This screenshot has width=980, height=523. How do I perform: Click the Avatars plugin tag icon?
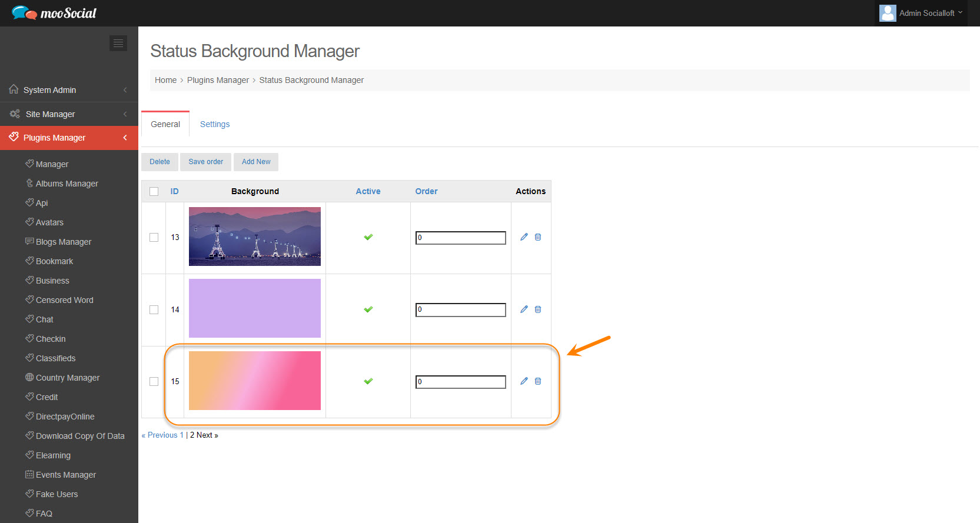coord(29,222)
